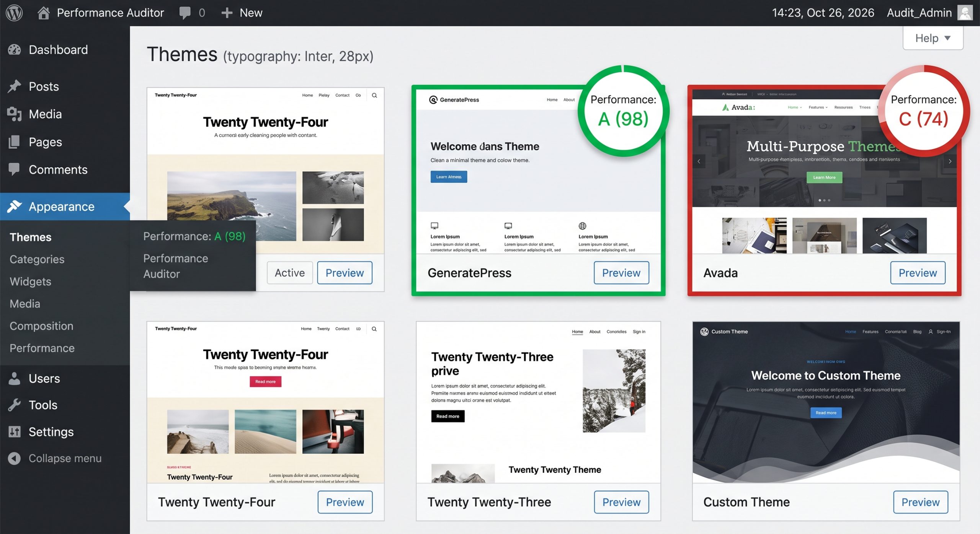
Task: Click the Media sidebar icon
Action: [15, 114]
